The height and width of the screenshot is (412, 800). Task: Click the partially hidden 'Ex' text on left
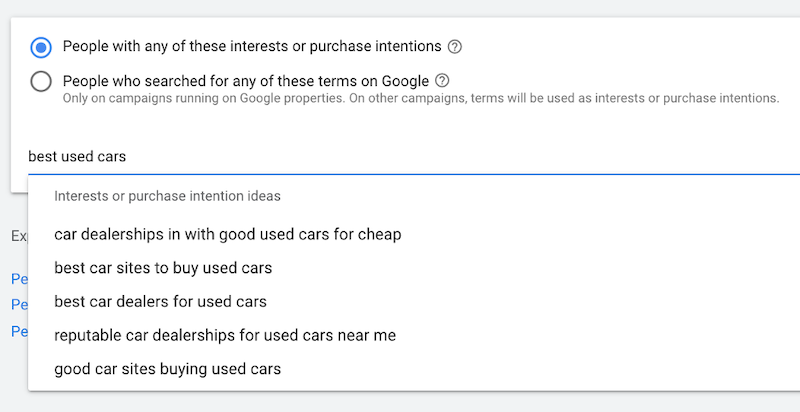click(19, 236)
